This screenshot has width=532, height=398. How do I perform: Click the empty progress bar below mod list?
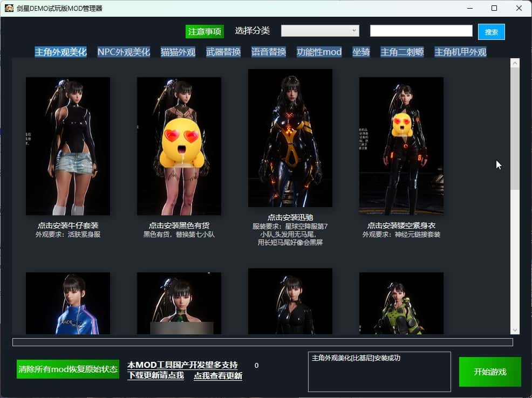click(x=263, y=342)
